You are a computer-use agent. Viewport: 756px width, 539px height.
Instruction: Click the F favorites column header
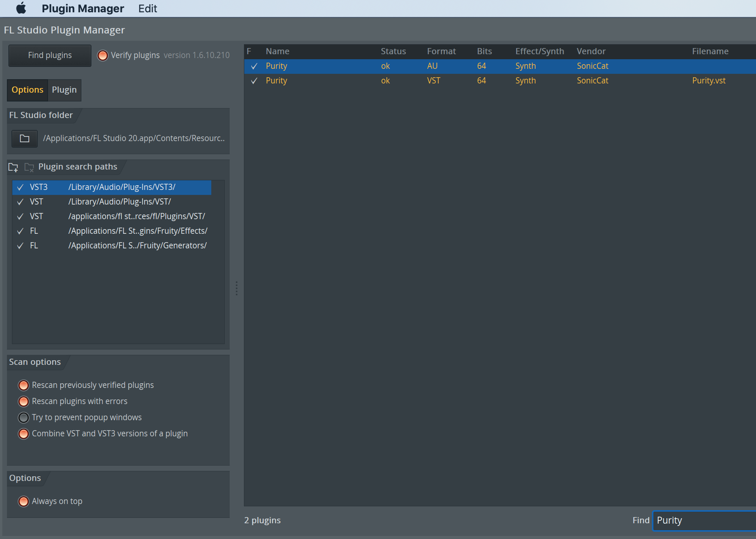[x=249, y=52]
